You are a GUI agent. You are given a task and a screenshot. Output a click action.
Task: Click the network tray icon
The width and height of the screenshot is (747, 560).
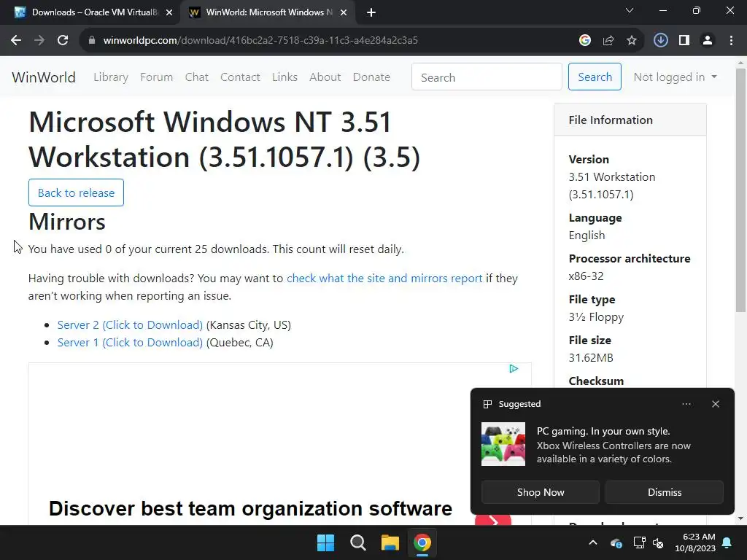click(639, 542)
